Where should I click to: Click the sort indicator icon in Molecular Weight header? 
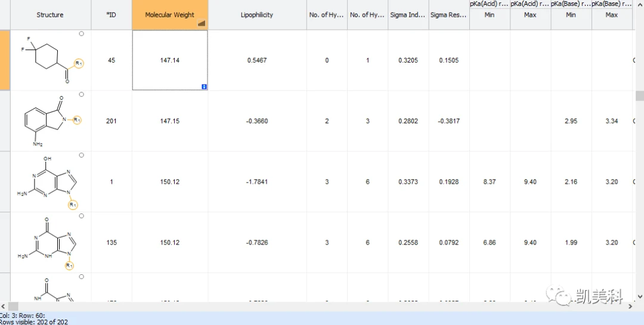tap(202, 23)
